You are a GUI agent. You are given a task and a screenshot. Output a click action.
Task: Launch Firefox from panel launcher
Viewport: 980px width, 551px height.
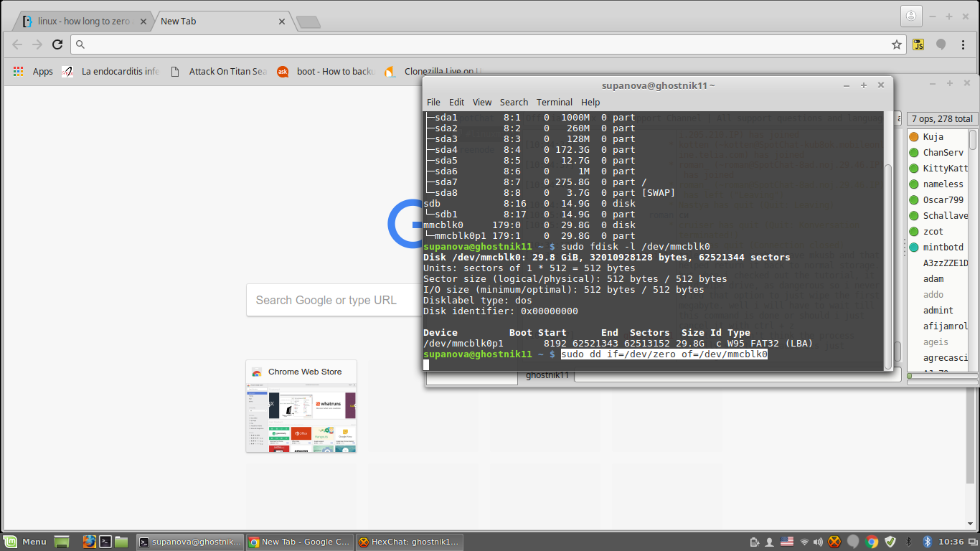[89, 542]
